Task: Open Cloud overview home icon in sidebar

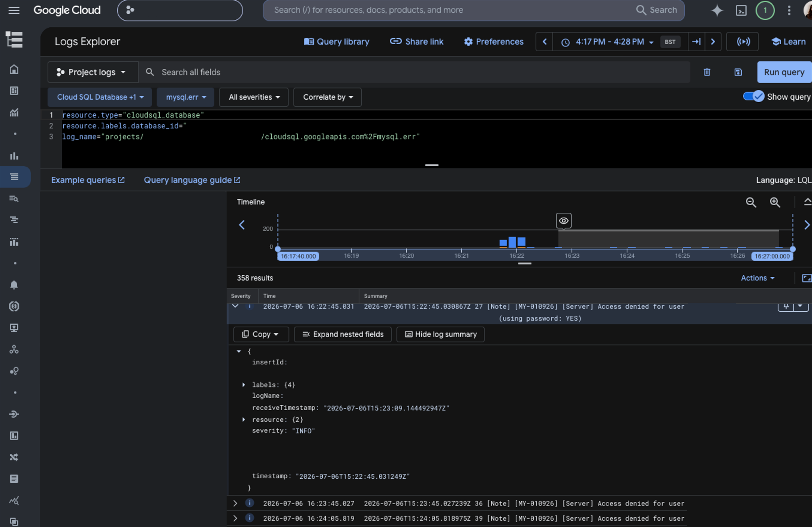Action: (x=14, y=69)
